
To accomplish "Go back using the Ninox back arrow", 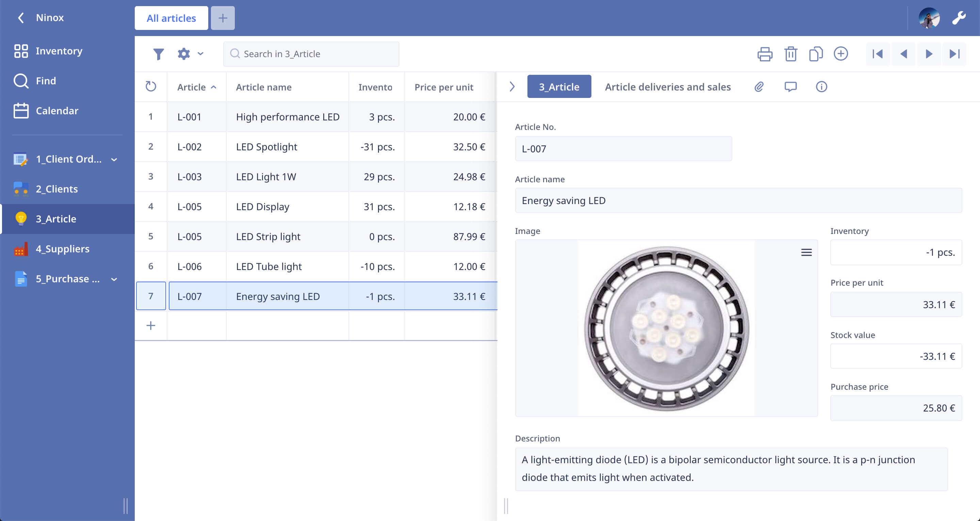I will (21, 17).
